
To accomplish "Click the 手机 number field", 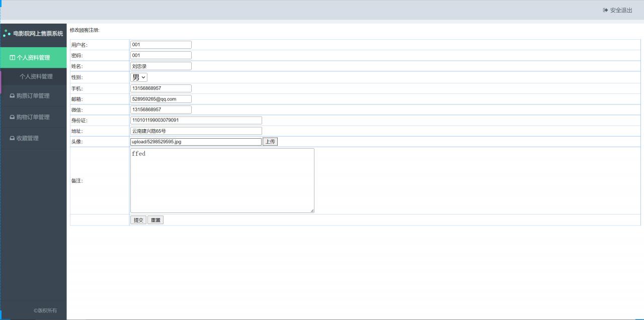I will click(x=161, y=88).
